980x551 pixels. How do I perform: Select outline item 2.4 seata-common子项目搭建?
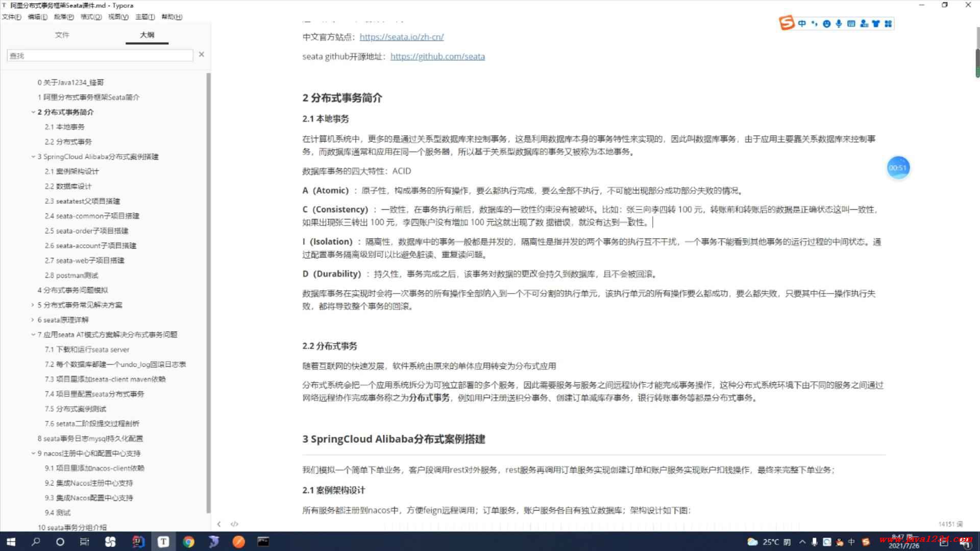(x=92, y=216)
